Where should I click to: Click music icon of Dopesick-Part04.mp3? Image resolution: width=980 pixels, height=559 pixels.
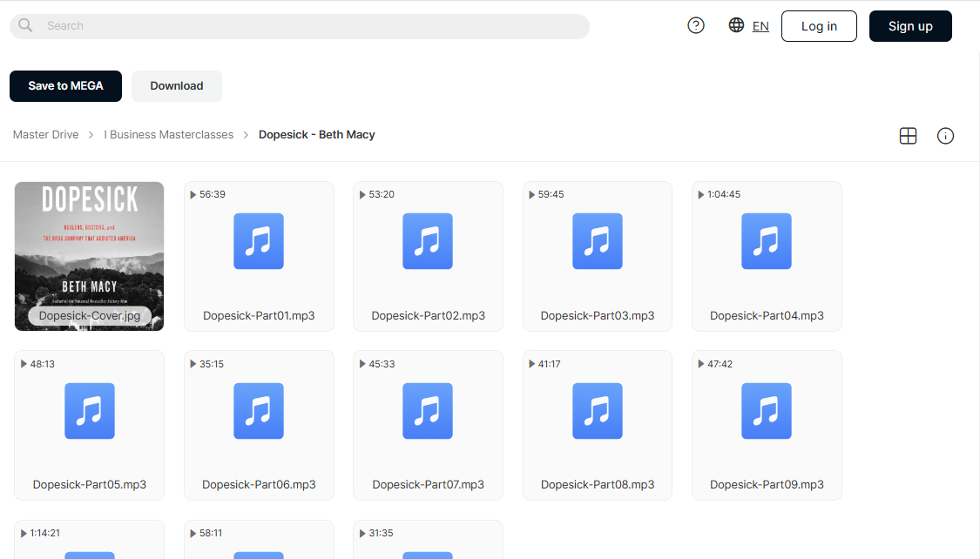click(767, 241)
